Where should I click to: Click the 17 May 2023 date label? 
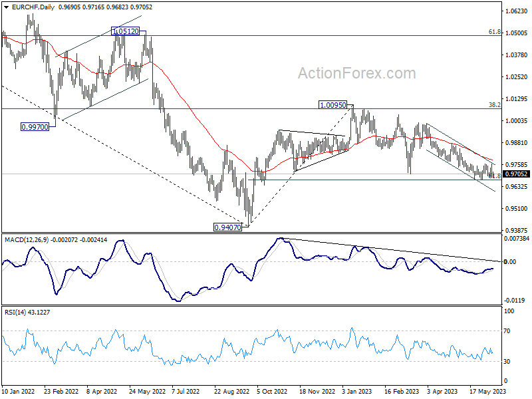[488, 391]
